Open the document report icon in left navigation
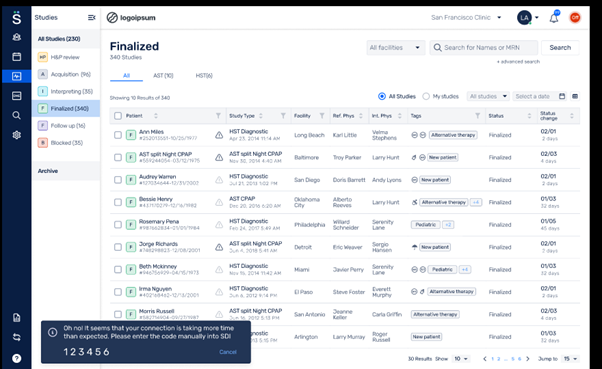This screenshot has height=369, width=602. [x=17, y=318]
